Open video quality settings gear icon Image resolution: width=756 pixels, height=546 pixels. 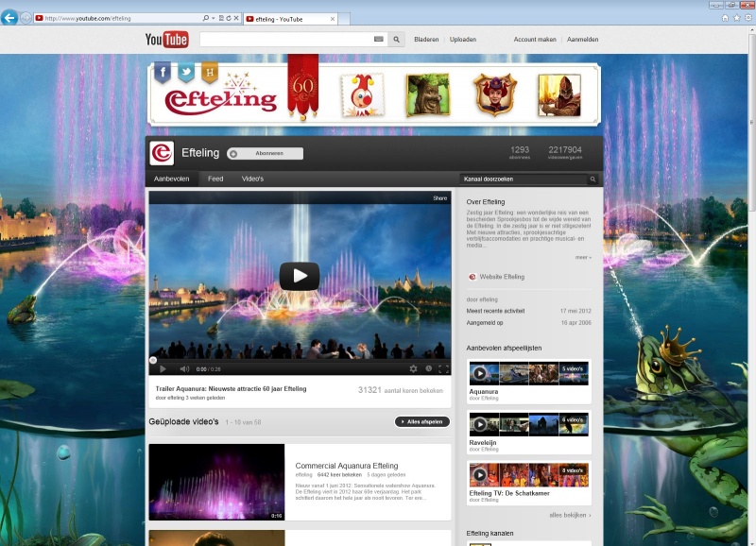[x=413, y=368]
